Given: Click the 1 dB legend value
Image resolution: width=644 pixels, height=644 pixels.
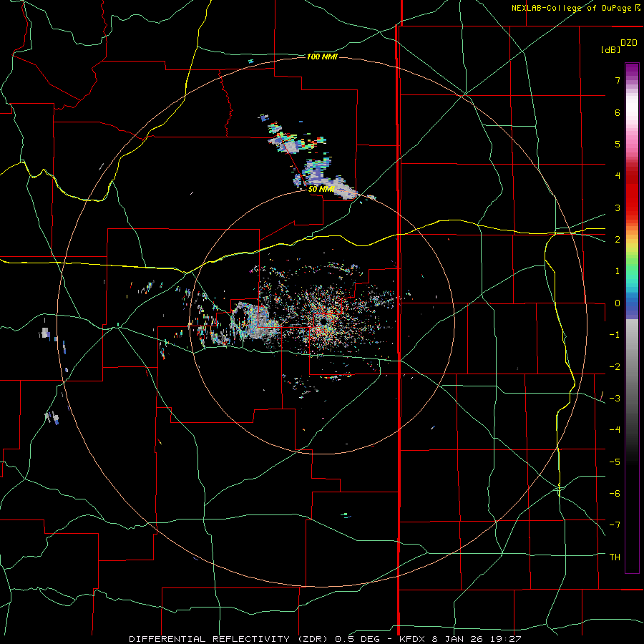Looking at the screenshot, I should pos(618,271).
